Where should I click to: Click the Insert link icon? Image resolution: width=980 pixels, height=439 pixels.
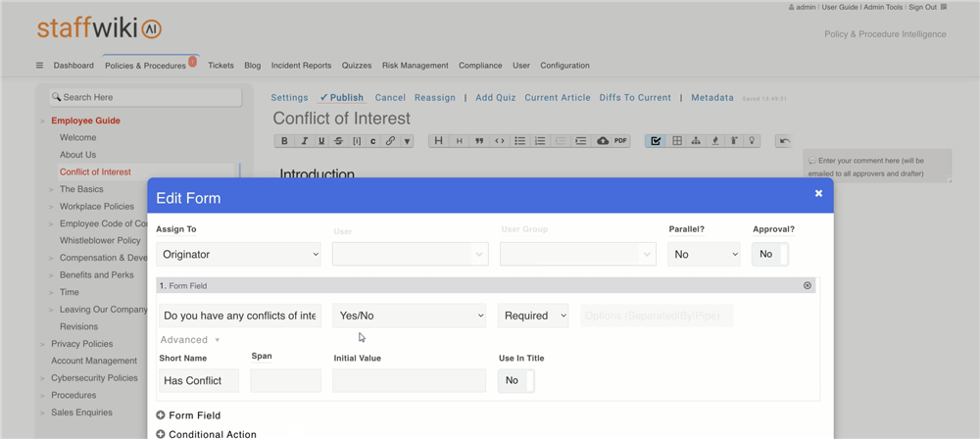tap(390, 141)
